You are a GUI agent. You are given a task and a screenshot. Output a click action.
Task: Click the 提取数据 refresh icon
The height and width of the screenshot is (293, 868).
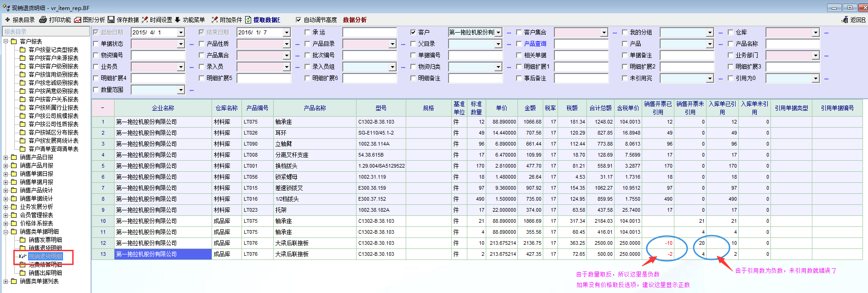(x=248, y=20)
